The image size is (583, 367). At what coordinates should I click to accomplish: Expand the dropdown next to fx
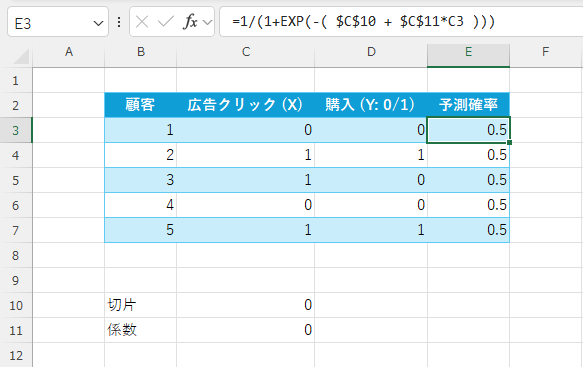(x=207, y=23)
